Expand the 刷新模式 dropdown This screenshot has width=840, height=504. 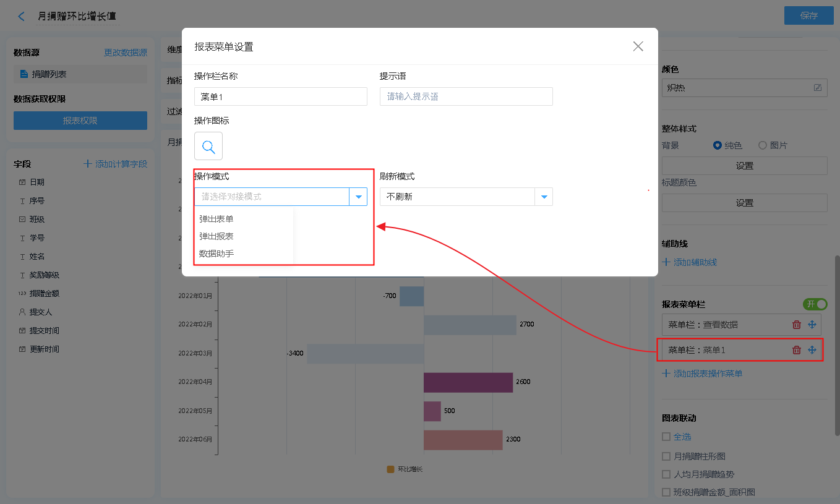pyautogui.click(x=544, y=197)
